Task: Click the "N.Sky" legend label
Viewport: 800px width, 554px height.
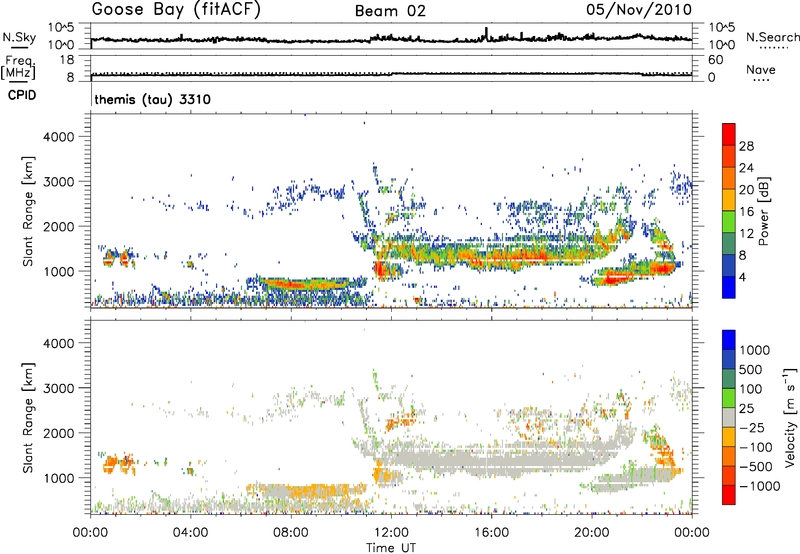Action: (19, 37)
